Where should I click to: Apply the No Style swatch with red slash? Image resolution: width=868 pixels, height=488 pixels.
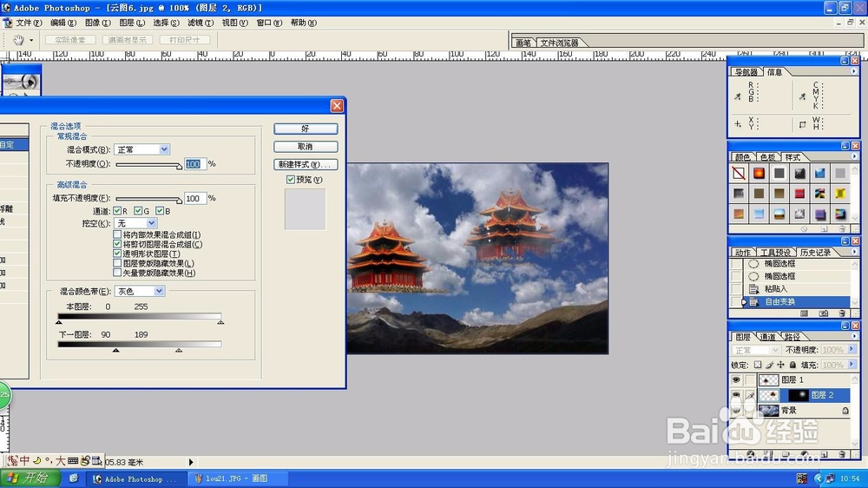click(x=739, y=174)
